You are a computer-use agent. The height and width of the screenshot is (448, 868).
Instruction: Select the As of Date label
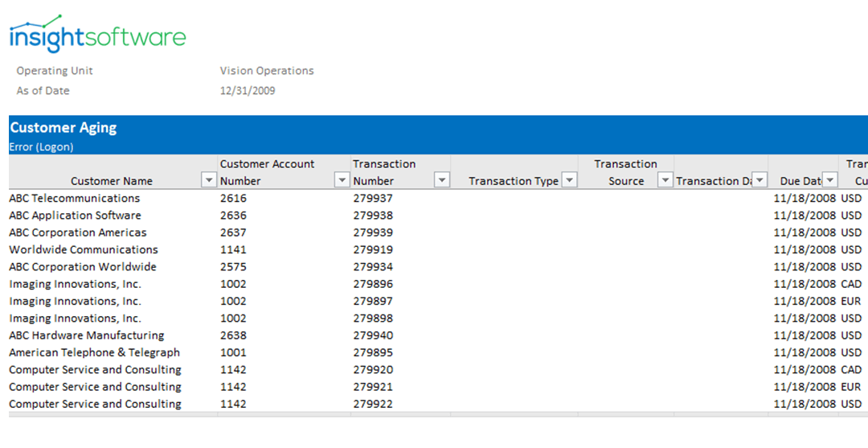43,91
